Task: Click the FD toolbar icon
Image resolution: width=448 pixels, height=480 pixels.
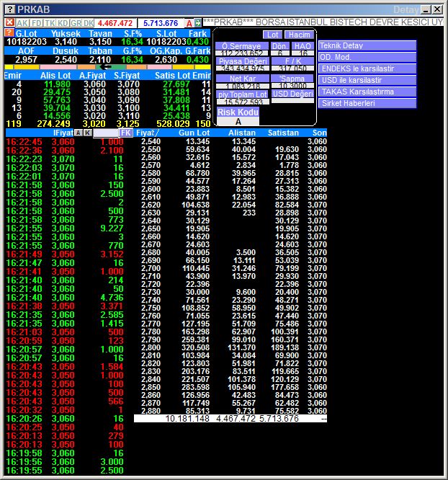Action: point(36,23)
